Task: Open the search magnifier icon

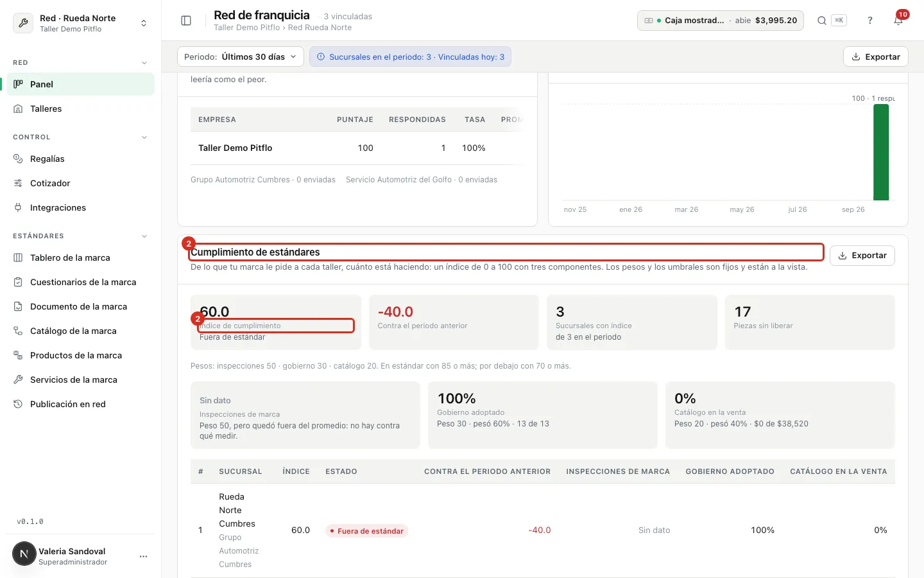Action: [821, 21]
